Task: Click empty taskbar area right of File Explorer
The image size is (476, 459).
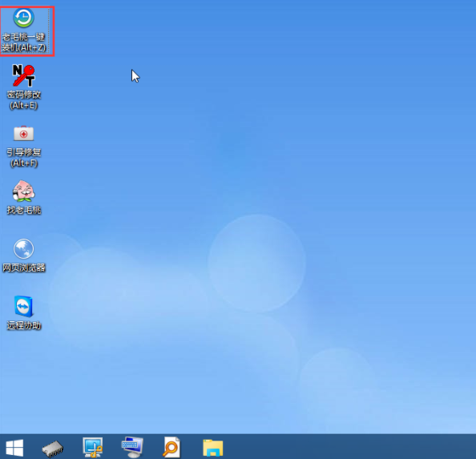Action: [x=349, y=446]
